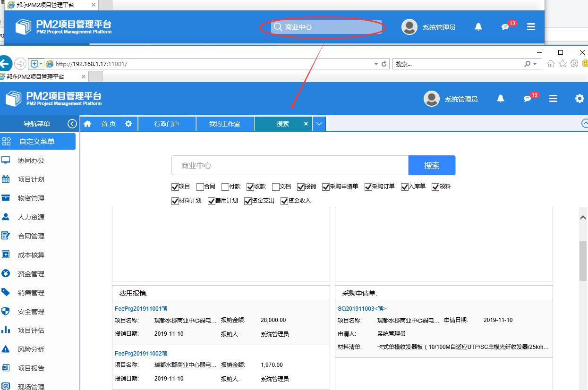Click the system administrator avatar
This screenshot has width=588, height=390.
pos(432,99)
